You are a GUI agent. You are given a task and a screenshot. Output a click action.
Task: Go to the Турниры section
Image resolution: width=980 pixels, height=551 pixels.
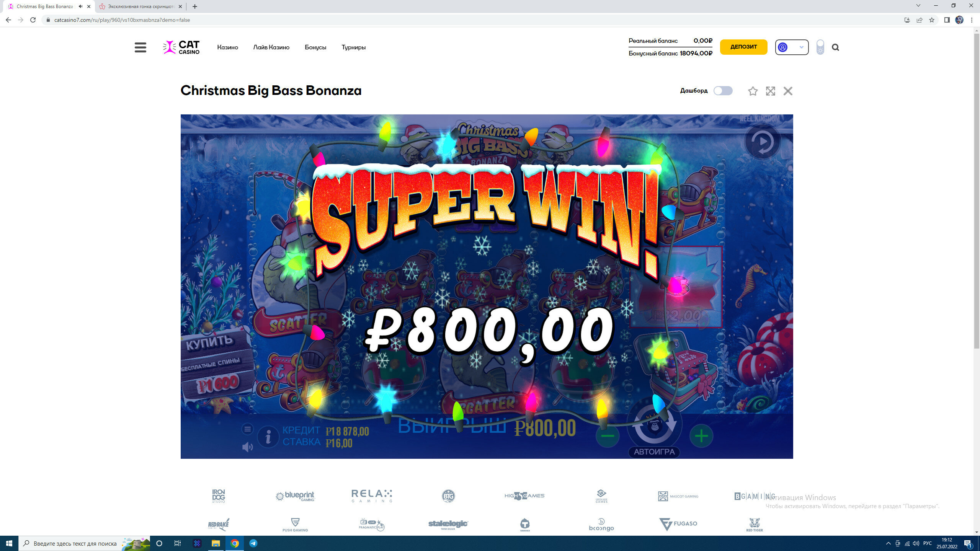[x=353, y=47]
